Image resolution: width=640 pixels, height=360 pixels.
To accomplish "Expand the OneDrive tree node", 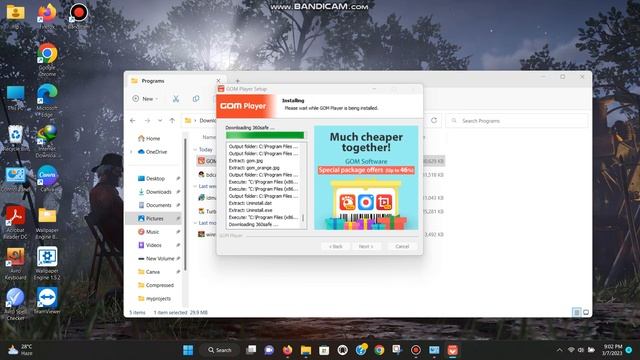I will pyautogui.click(x=131, y=152).
